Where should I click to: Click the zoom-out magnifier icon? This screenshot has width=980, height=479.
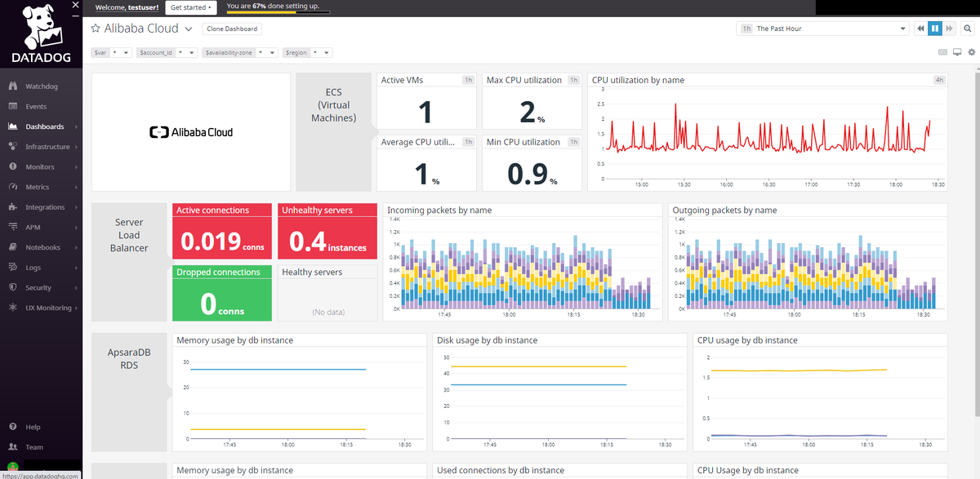pos(969,29)
